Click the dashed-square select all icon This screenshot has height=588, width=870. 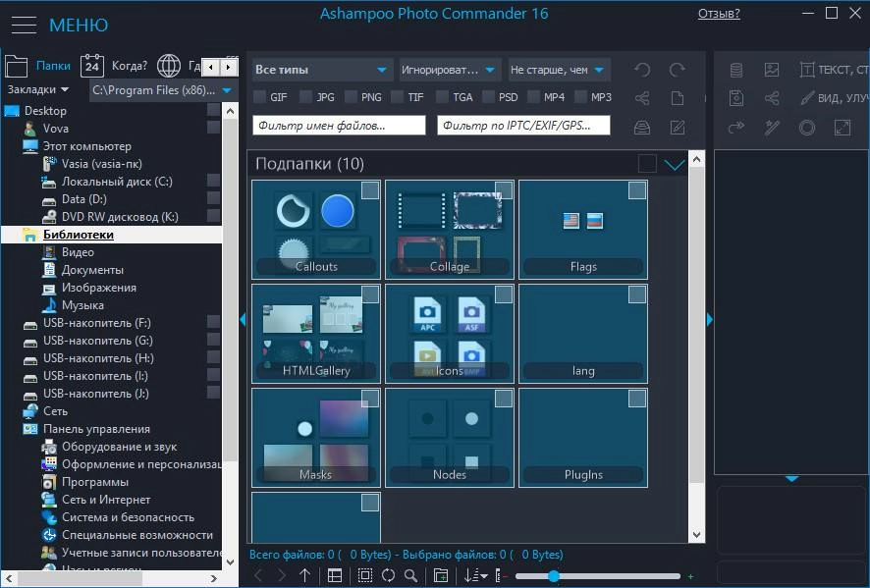(x=365, y=576)
